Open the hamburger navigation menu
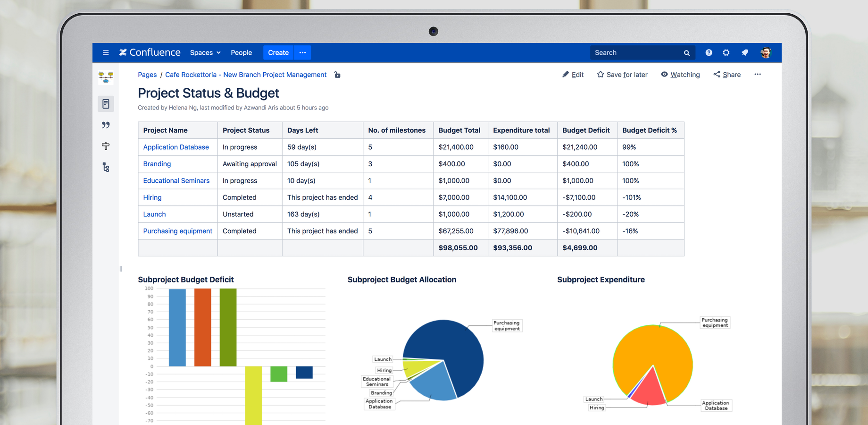 106,53
